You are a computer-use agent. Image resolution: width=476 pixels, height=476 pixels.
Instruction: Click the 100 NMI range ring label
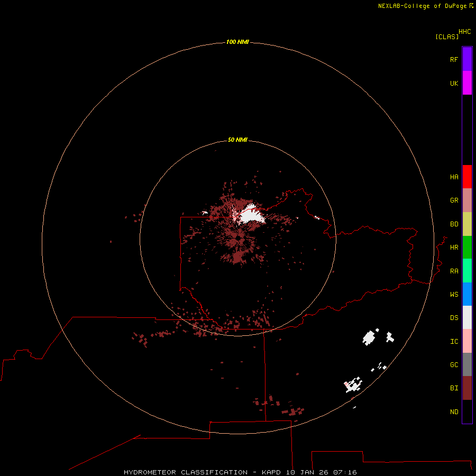click(x=237, y=42)
